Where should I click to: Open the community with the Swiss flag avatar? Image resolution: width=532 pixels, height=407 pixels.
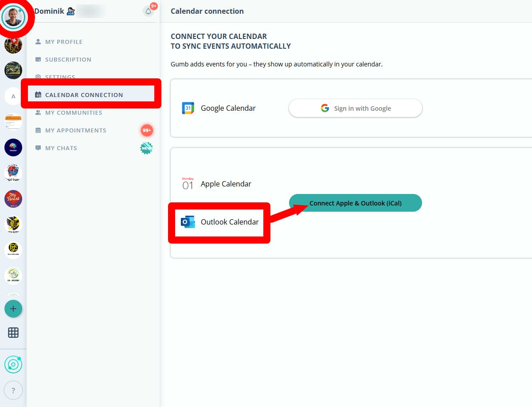[x=13, y=45]
